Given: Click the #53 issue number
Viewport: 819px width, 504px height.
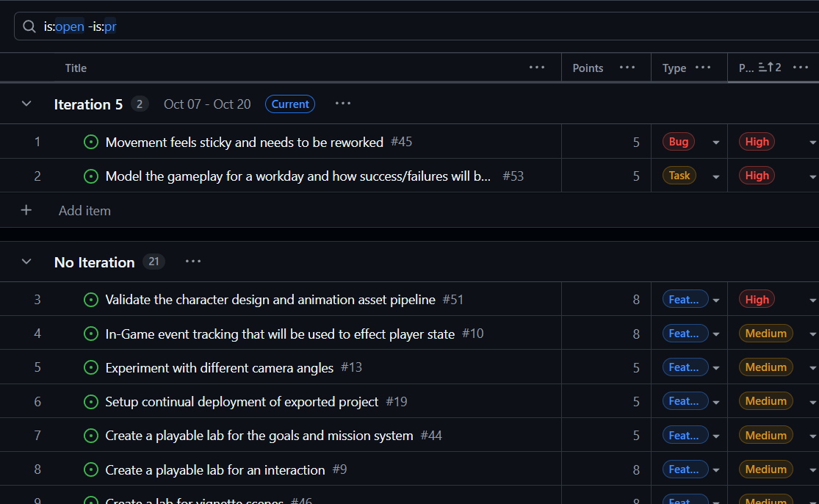Looking at the screenshot, I should coord(513,176).
